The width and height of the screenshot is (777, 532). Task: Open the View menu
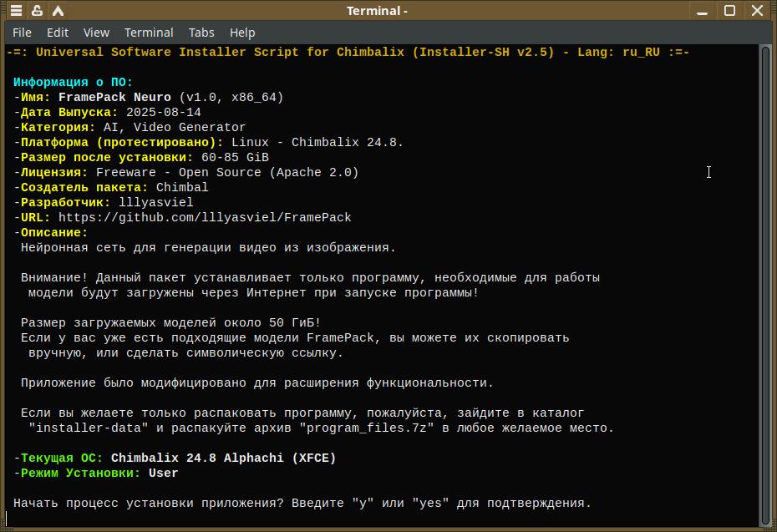pyautogui.click(x=96, y=33)
